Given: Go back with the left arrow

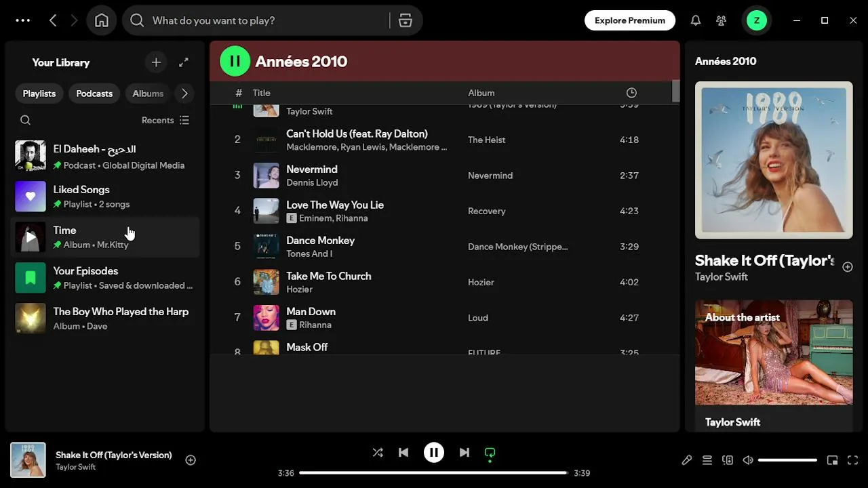Looking at the screenshot, I should [x=53, y=20].
